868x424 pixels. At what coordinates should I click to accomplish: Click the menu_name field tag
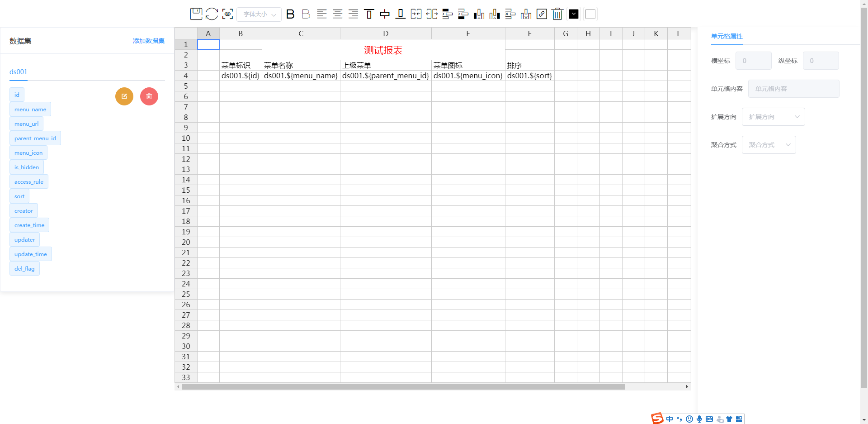point(30,109)
